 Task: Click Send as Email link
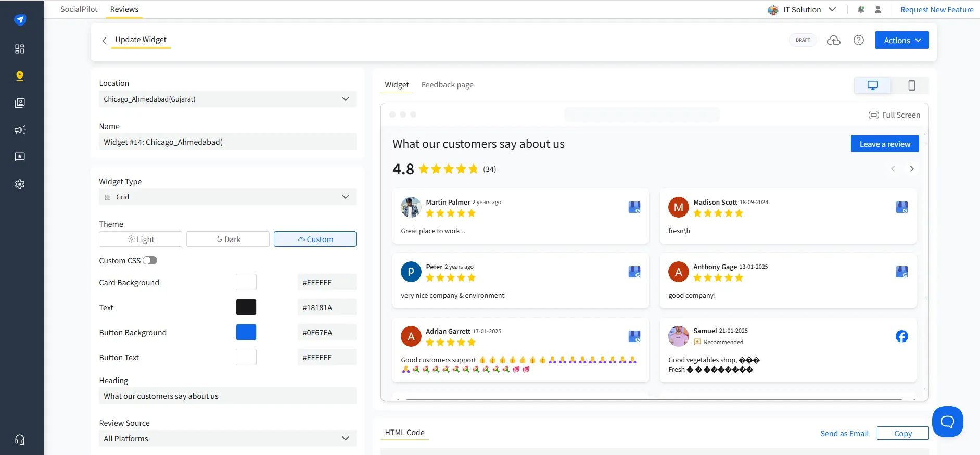pyautogui.click(x=844, y=433)
